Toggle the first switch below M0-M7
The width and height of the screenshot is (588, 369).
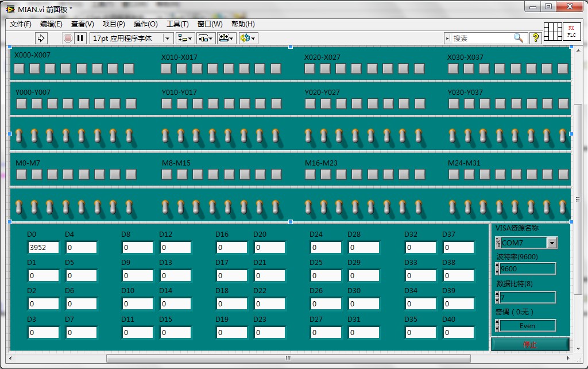point(19,206)
